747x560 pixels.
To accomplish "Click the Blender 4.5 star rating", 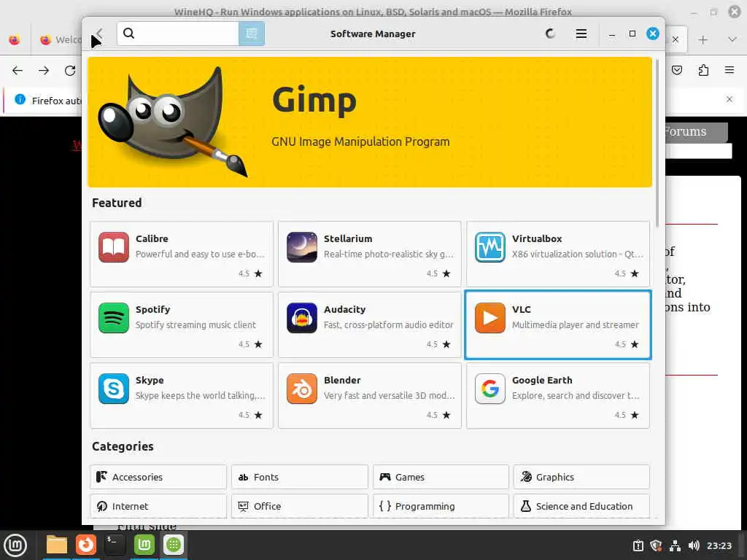I will 438,415.
